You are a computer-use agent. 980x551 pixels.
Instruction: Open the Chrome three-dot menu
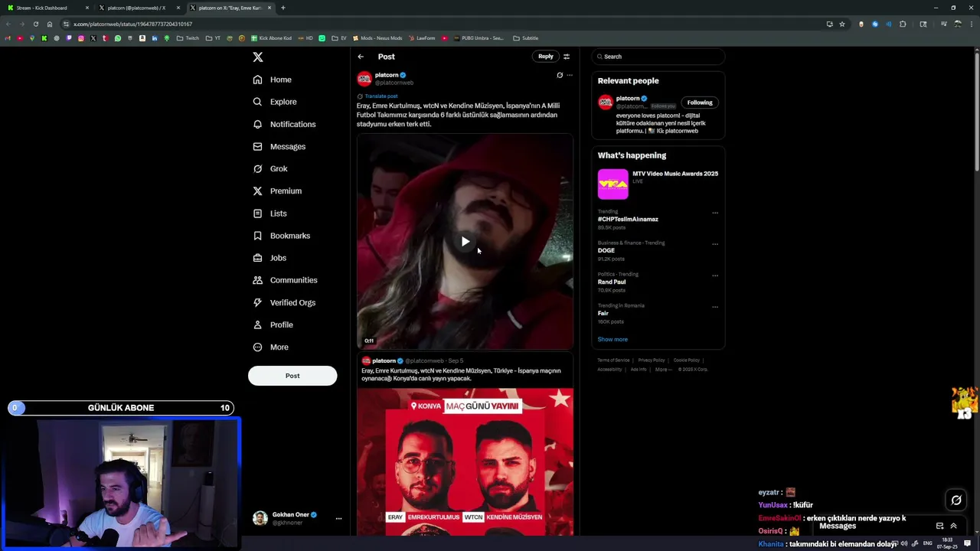point(972,24)
